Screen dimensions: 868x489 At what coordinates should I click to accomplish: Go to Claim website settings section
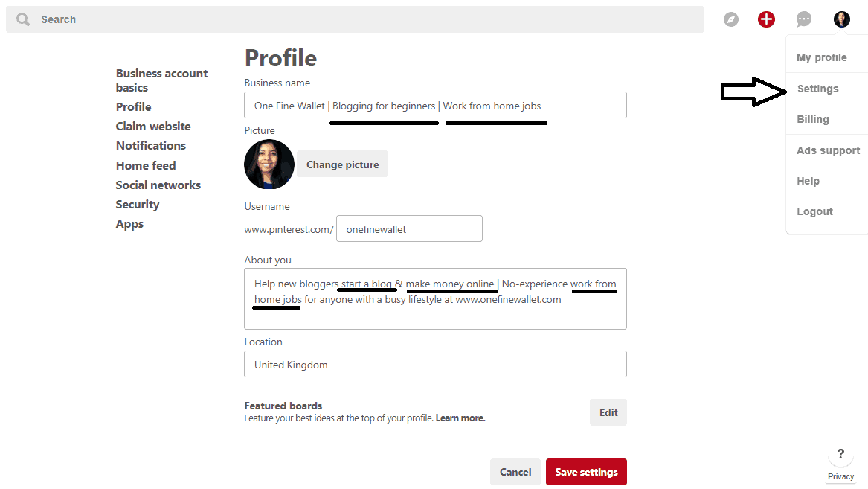[x=153, y=127]
